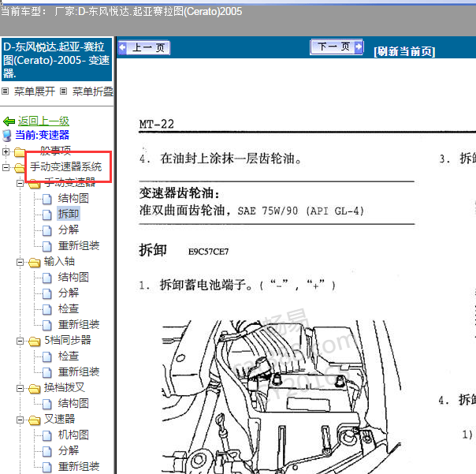Collapse the 手动变速器系统 tree node
476x474 pixels.
pos(6,167)
